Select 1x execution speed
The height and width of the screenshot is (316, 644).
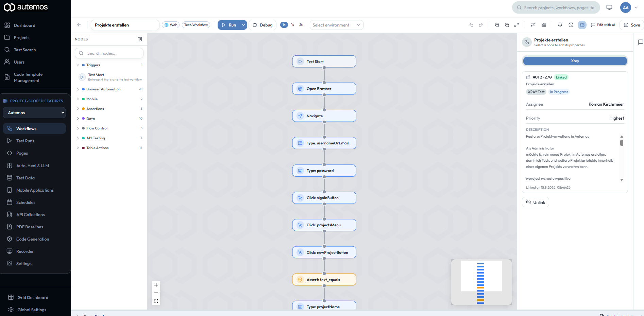(x=284, y=25)
